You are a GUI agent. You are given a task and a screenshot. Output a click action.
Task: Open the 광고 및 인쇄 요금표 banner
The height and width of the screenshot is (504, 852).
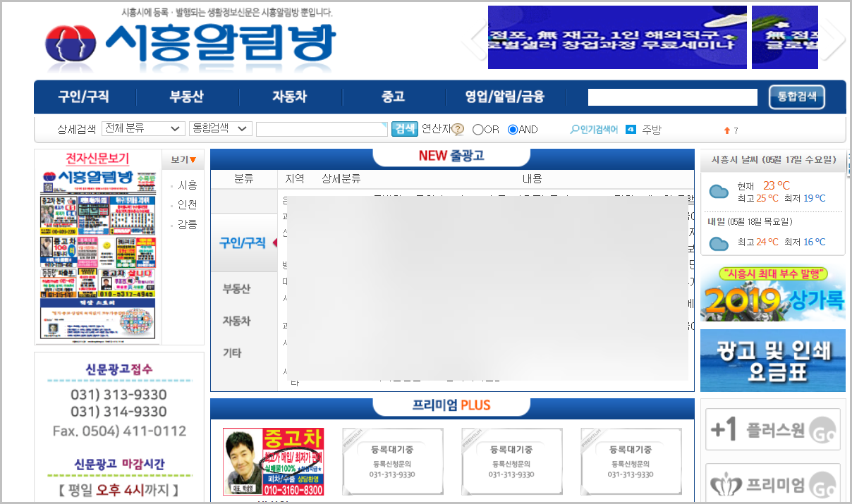pos(773,360)
